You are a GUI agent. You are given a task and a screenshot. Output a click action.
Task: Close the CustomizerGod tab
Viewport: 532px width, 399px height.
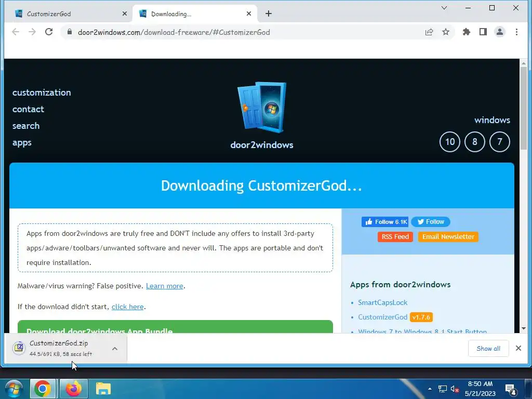125,14
